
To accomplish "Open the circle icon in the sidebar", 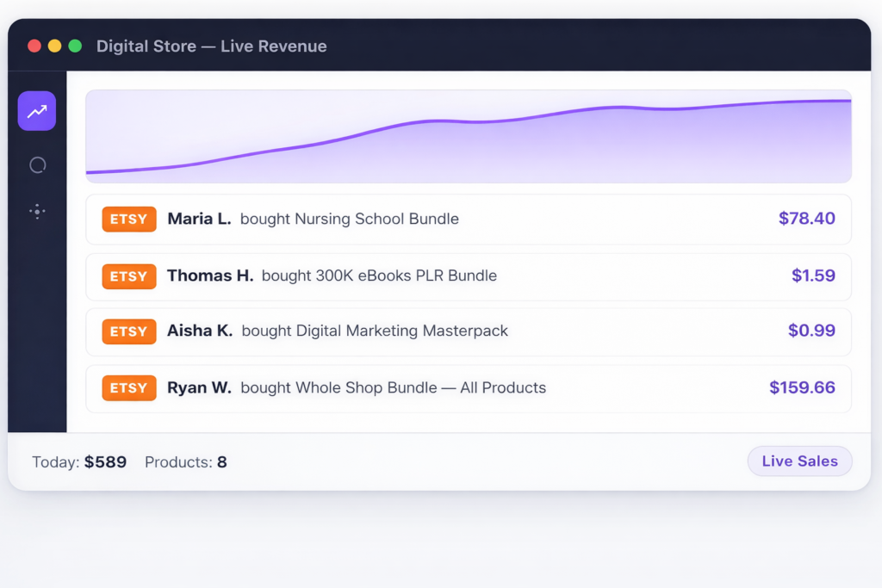I will pyautogui.click(x=37, y=164).
